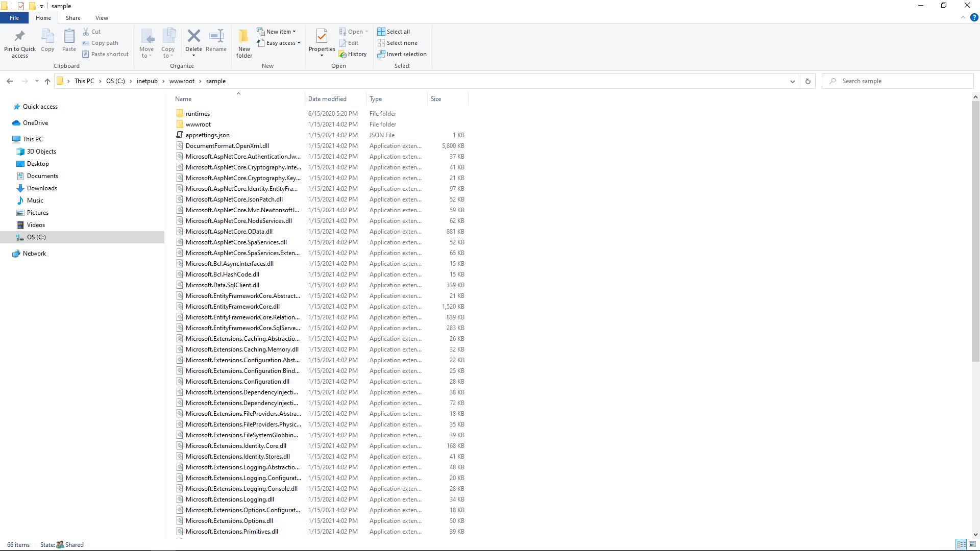Select OneDrive in navigation pane
Screen dimensions: 980x551
click(x=35, y=123)
